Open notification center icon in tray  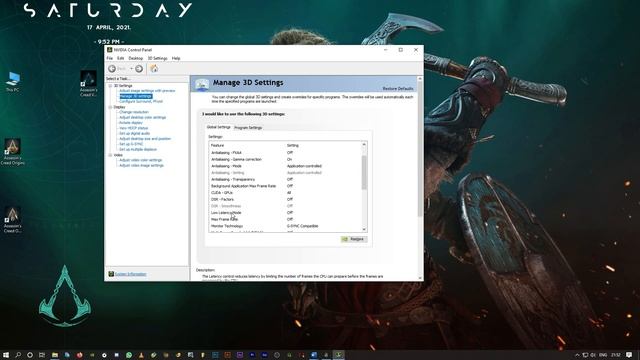tap(629, 355)
